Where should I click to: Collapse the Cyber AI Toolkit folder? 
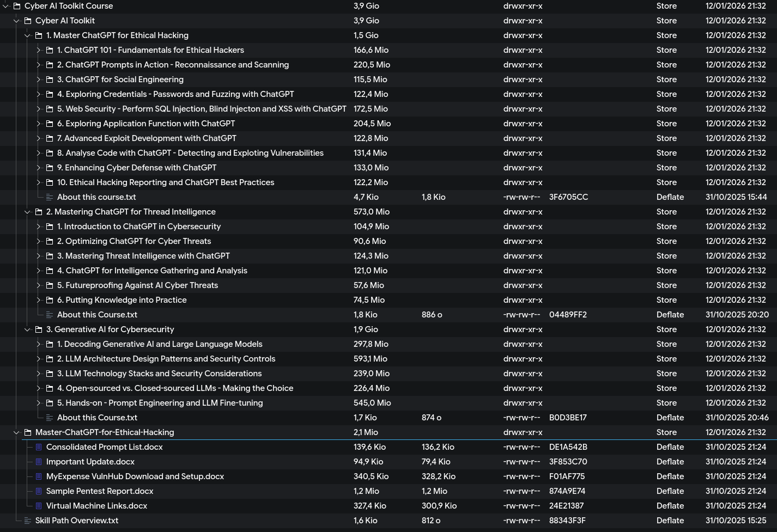click(16, 21)
